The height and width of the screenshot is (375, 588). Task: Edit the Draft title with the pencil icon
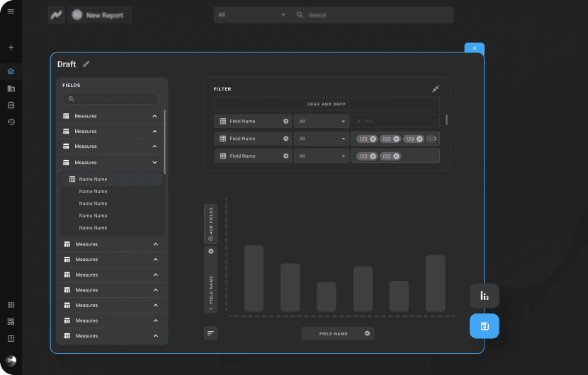click(x=86, y=64)
